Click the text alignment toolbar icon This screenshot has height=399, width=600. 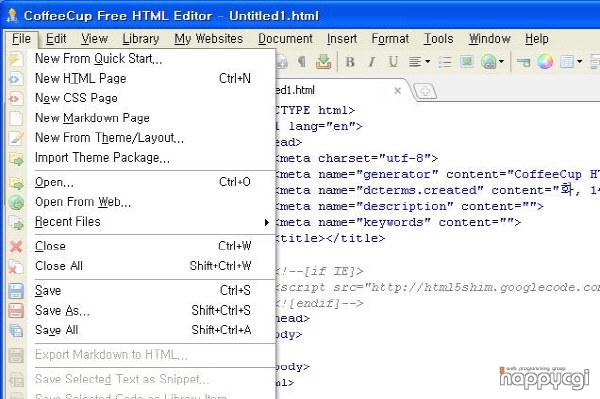pos(415,62)
